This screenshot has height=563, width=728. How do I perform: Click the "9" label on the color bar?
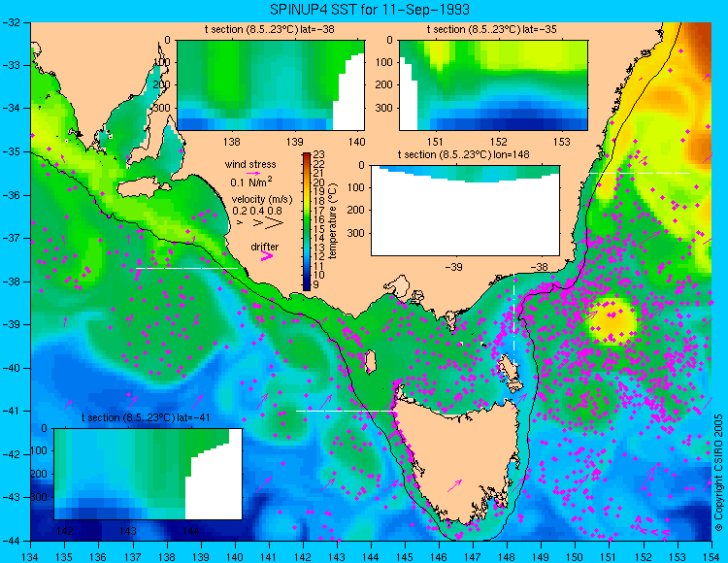point(316,284)
